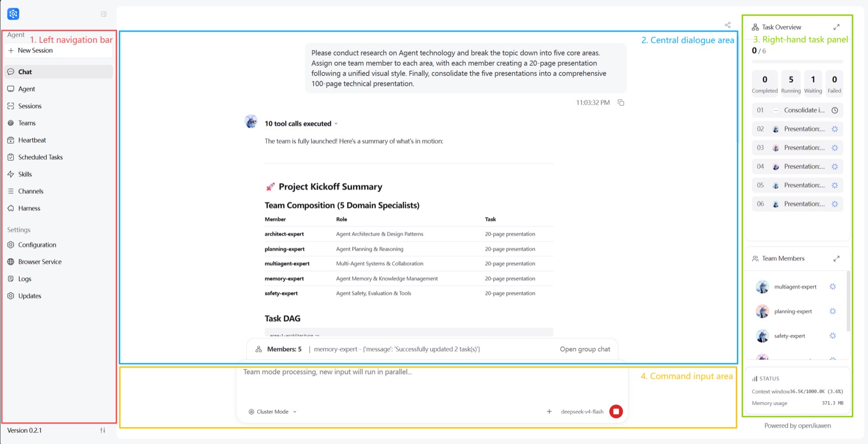Expand the 10 tool calls executed section
This screenshot has height=444, width=868.
point(301,124)
